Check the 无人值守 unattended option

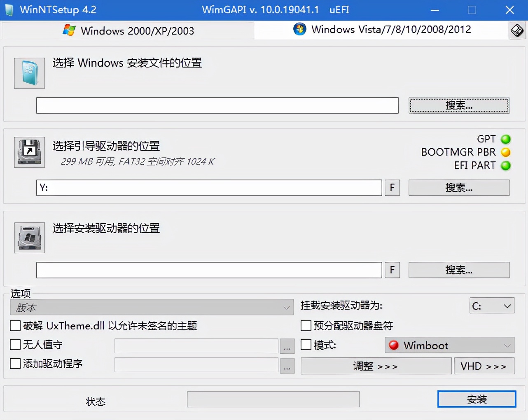click(x=15, y=345)
